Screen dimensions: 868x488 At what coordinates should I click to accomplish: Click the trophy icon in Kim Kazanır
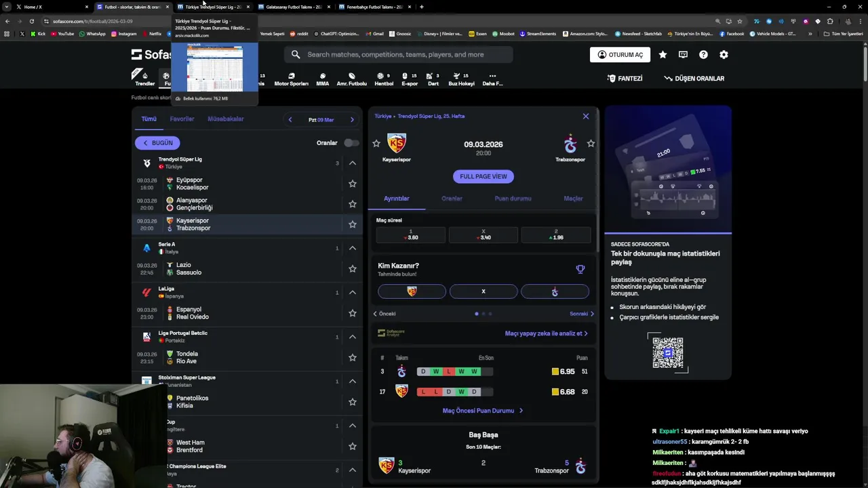[580, 269]
